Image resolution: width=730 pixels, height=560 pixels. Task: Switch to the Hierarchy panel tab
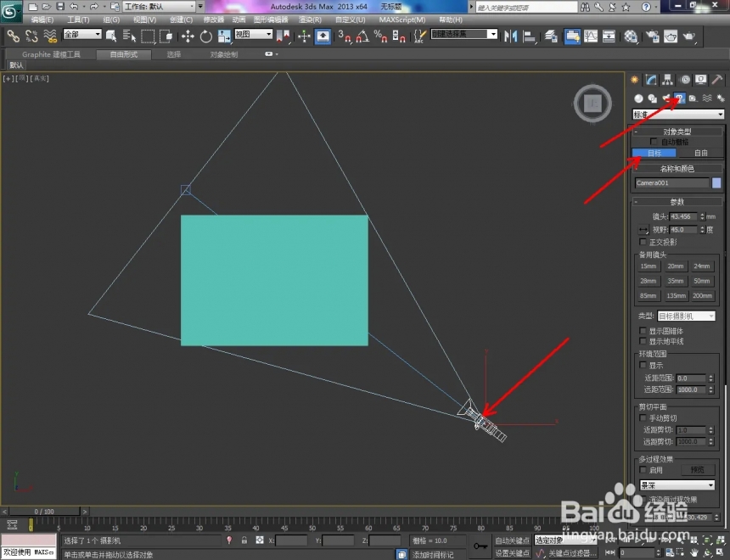[668, 80]
